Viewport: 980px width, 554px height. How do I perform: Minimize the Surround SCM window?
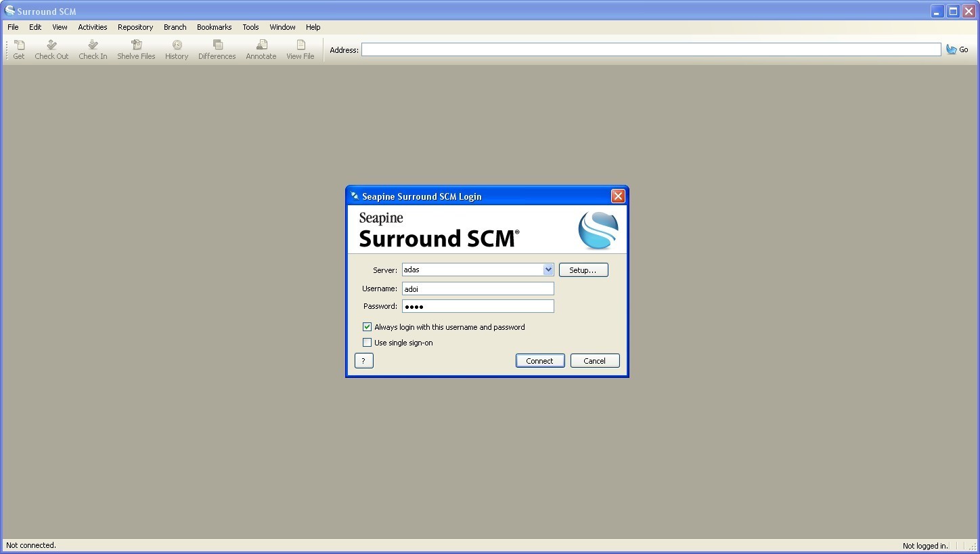[937, 11]
